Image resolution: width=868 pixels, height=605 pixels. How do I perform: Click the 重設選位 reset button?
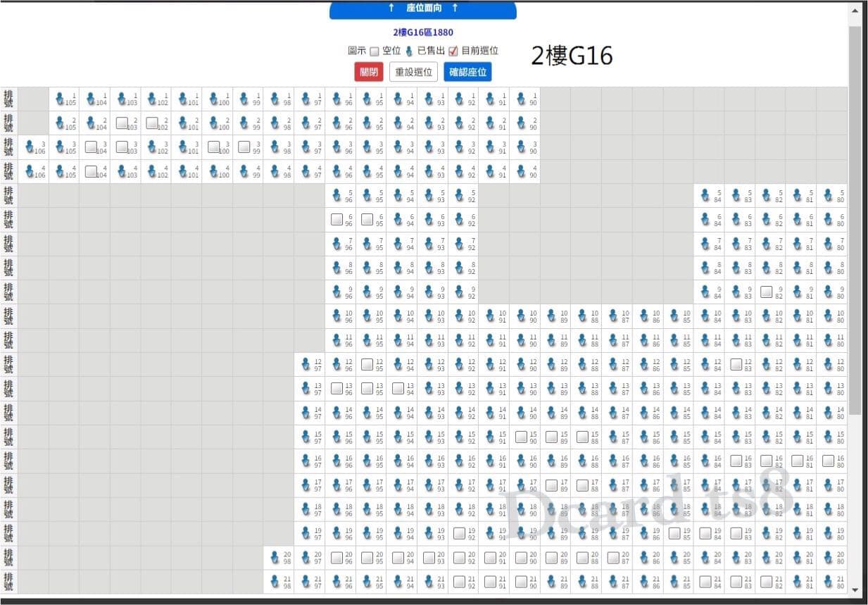414,72
